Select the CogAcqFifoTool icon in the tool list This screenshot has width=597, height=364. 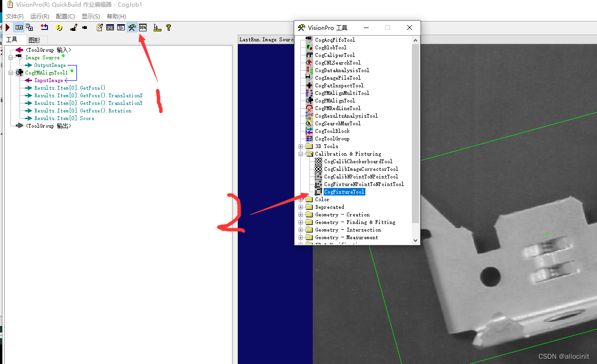coord(308,40)
